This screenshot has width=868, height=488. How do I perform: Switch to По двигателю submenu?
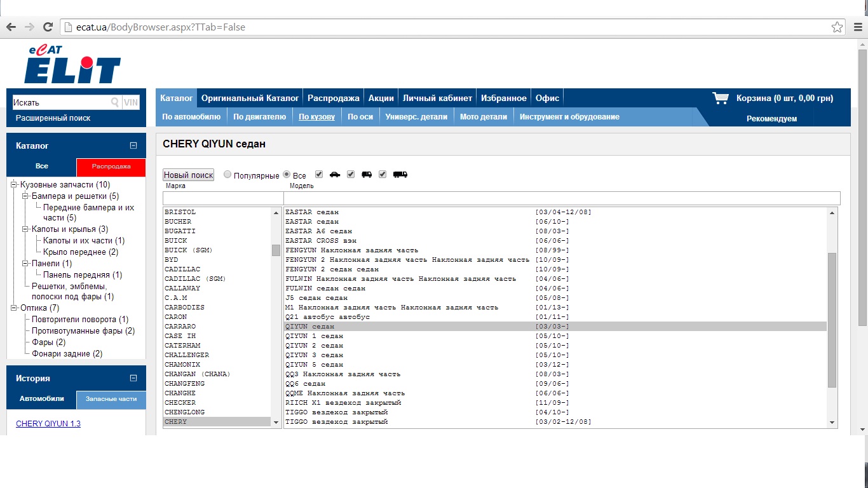pyautogui.click(x=259, y=117)
